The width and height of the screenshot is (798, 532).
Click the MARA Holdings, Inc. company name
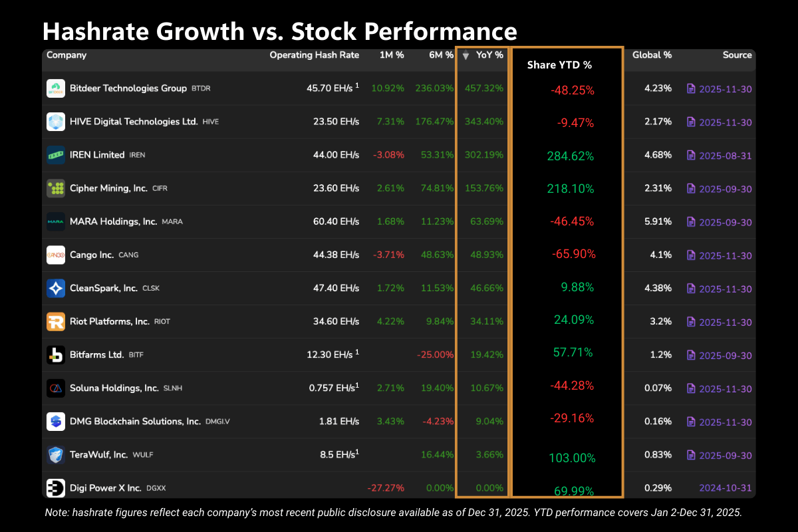tap(113, 221)
